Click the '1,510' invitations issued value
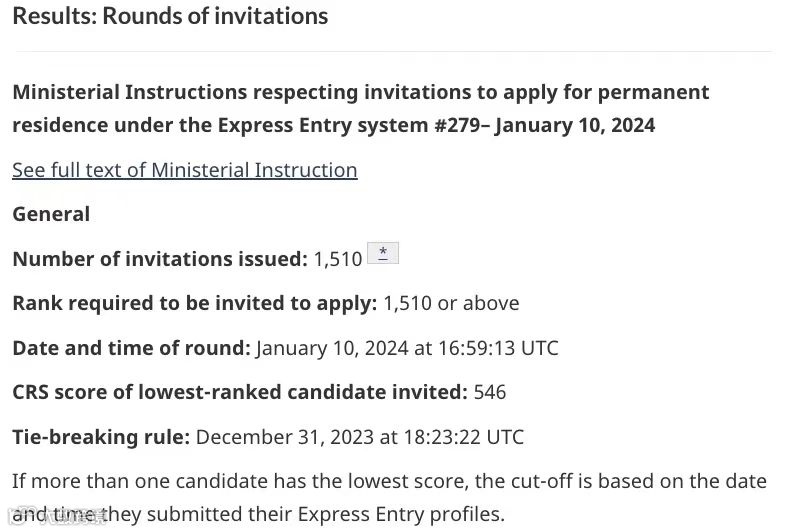The image size is (808, 532). tap(338, 259)
